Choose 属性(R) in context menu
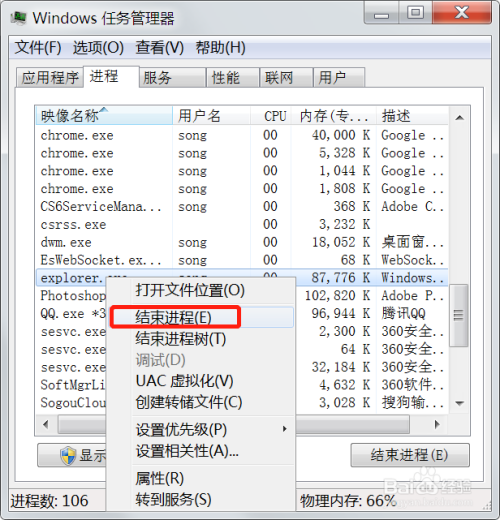This screenshot has height=520, width=500. [x=201, y=478]
